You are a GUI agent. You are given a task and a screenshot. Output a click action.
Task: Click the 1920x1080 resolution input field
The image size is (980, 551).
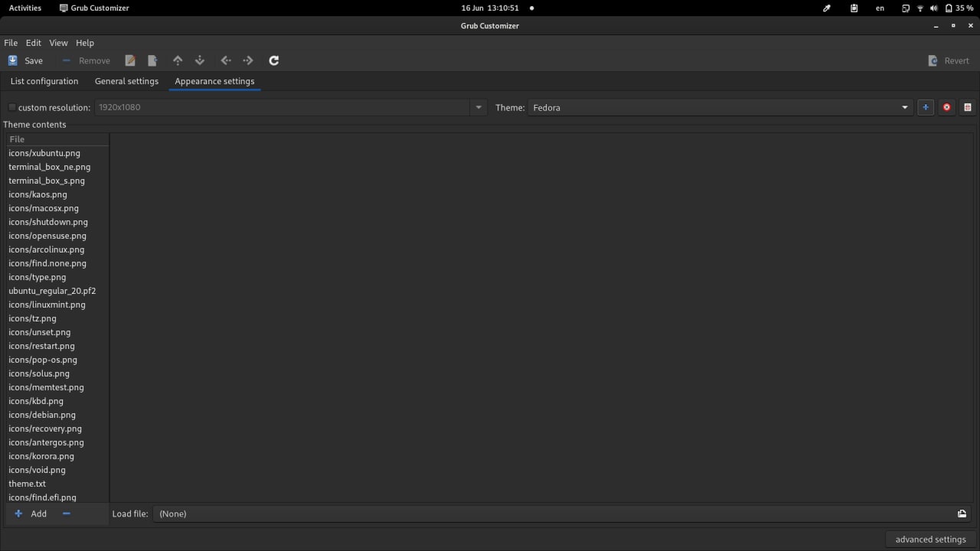[x=282, y=107]
